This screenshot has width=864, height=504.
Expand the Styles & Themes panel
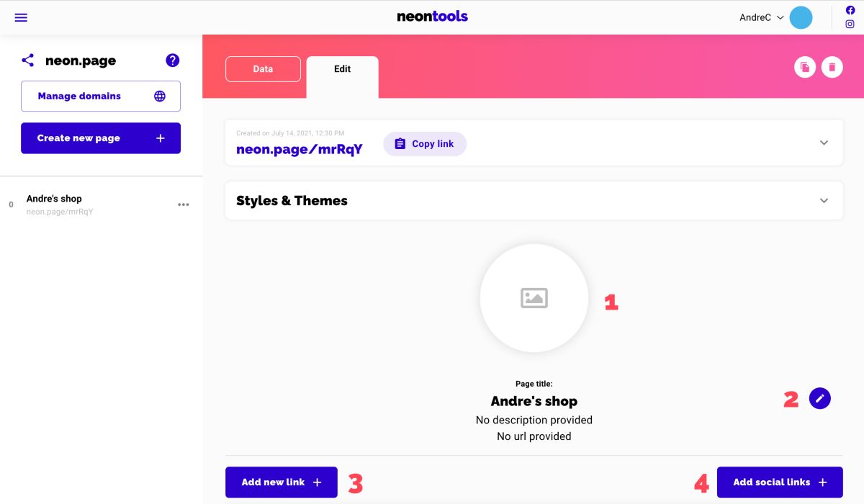[824, 201]
